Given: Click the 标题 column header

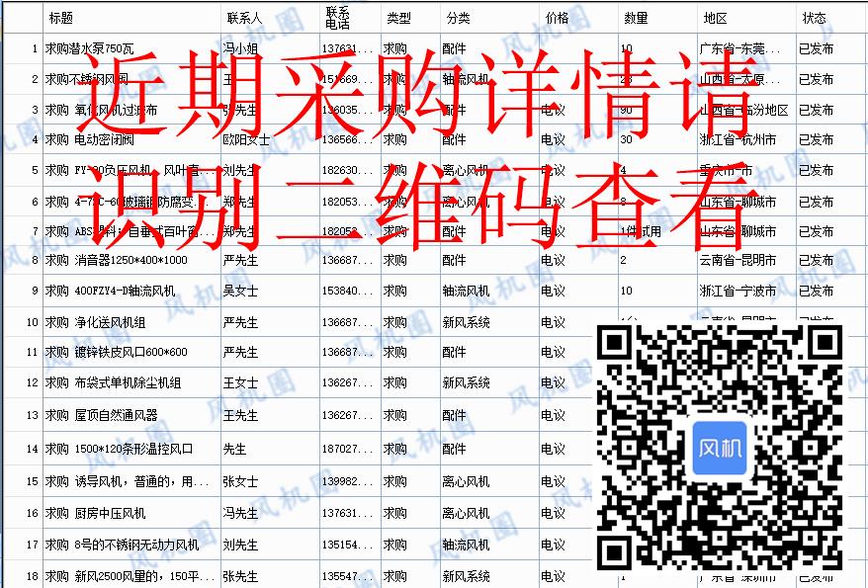Looking at the screenshot, I should [61, 18].
